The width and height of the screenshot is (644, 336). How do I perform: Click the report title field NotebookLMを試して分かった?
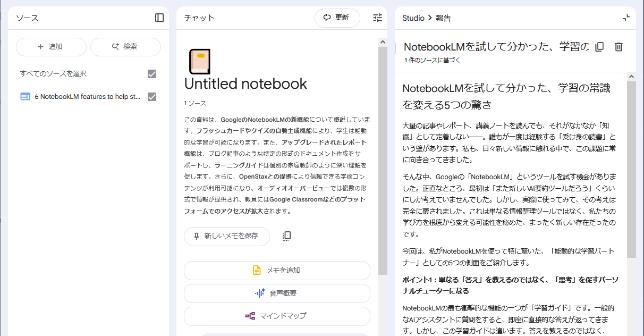pos(496,47)
